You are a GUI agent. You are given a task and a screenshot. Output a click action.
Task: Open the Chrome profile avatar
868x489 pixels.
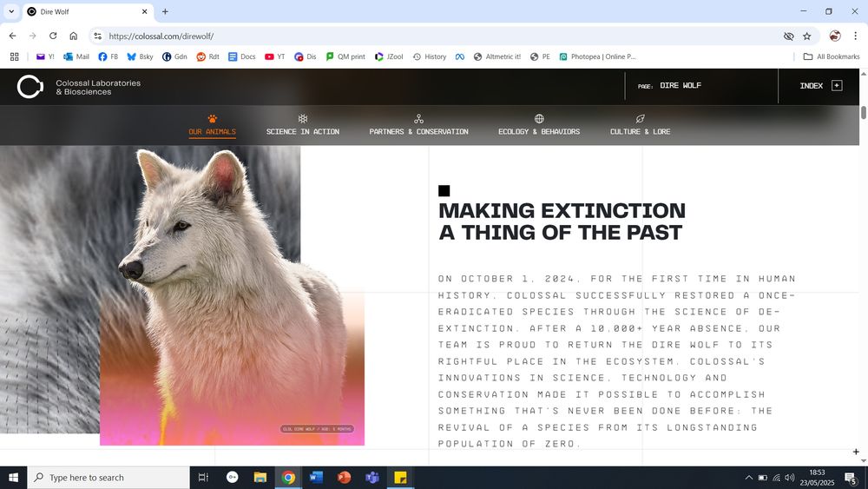click(835, 36)
